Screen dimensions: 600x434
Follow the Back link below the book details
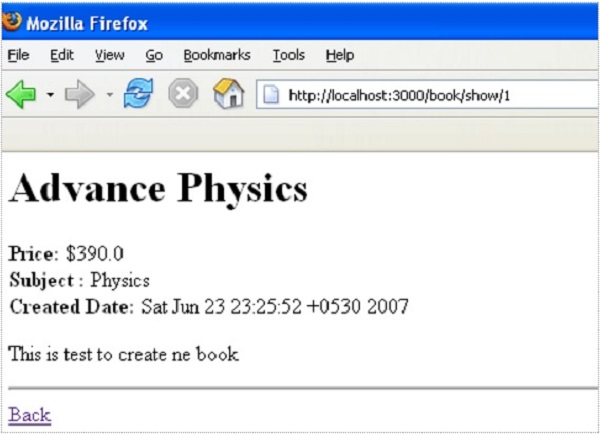point(29,414)
